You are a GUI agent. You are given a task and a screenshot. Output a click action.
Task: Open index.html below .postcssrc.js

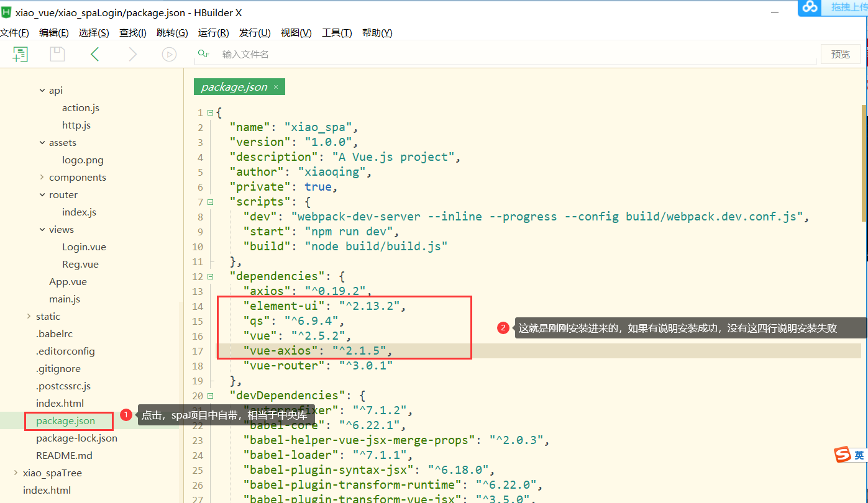(60, 403)
